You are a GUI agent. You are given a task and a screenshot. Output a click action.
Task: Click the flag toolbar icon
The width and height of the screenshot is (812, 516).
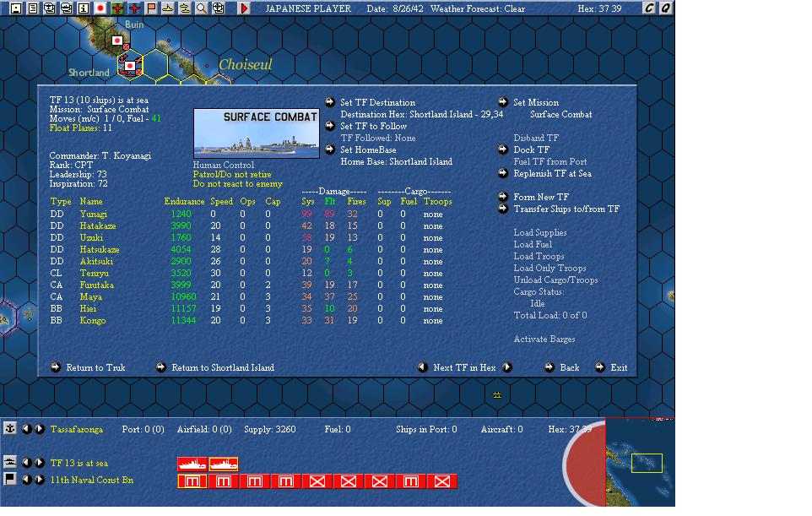tap(151, 8)
